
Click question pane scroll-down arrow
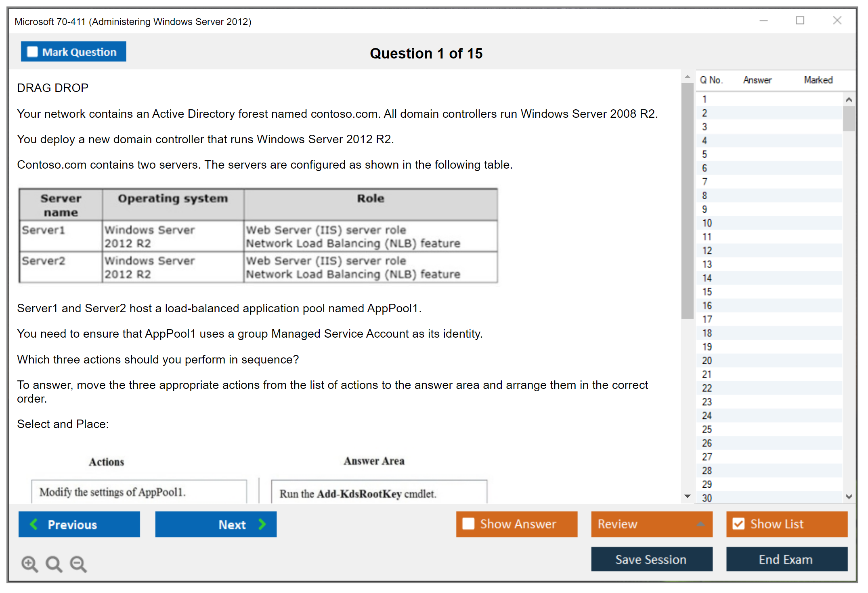687,496
